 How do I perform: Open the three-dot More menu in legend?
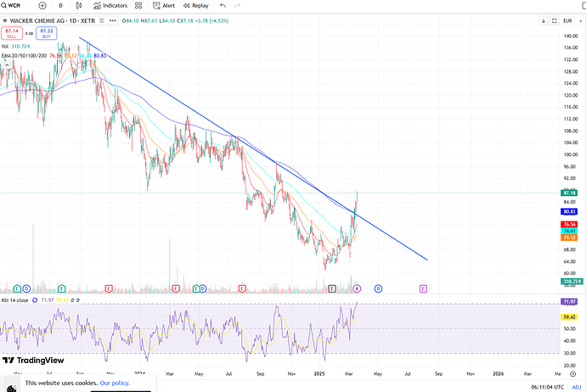pyautogui.click(x=113, y=21)
